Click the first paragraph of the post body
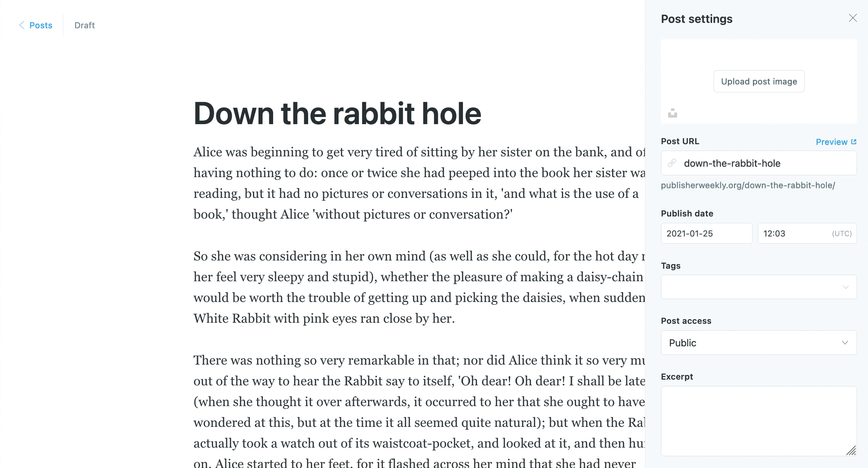 415,183
